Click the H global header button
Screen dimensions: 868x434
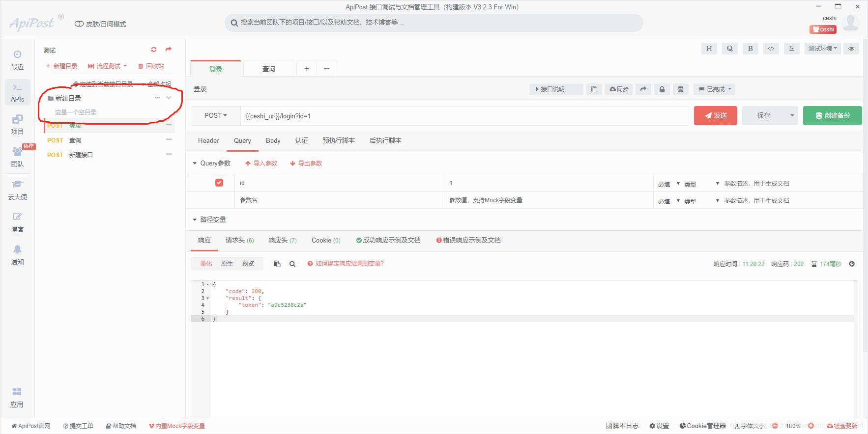[x=709, y=49]
